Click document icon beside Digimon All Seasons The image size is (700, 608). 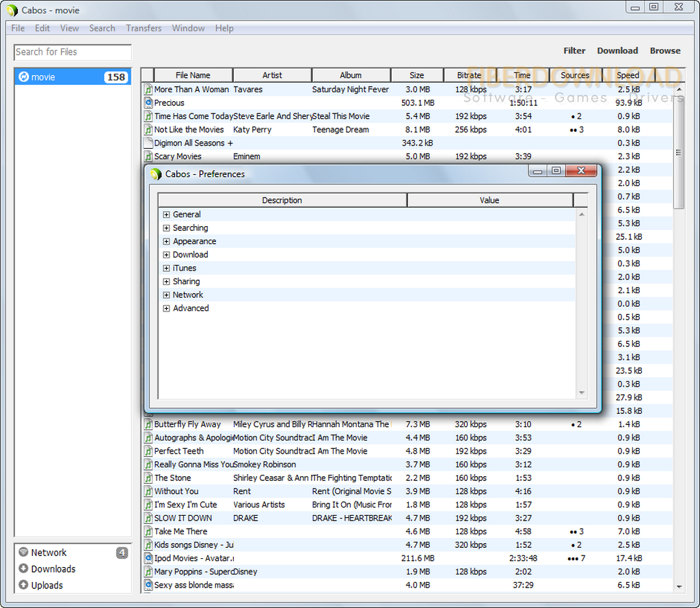(148, 143)
